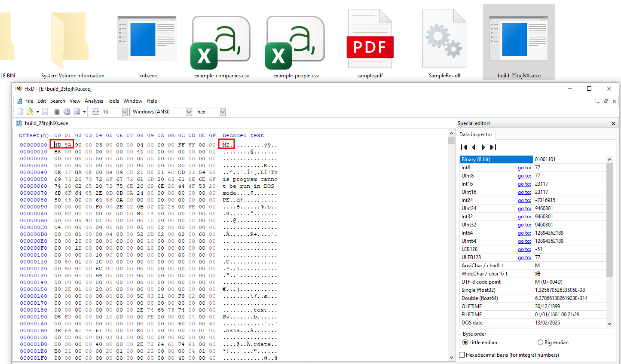Click the data inspector scroll down arrow
The height and width of the screenshot is (364, 621).
[x=609, y=324]
